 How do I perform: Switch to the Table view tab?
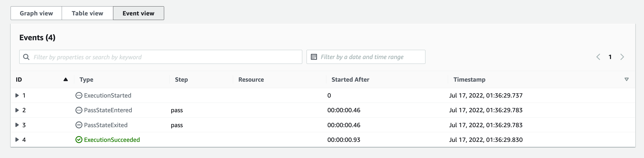(x=87, y=13)
